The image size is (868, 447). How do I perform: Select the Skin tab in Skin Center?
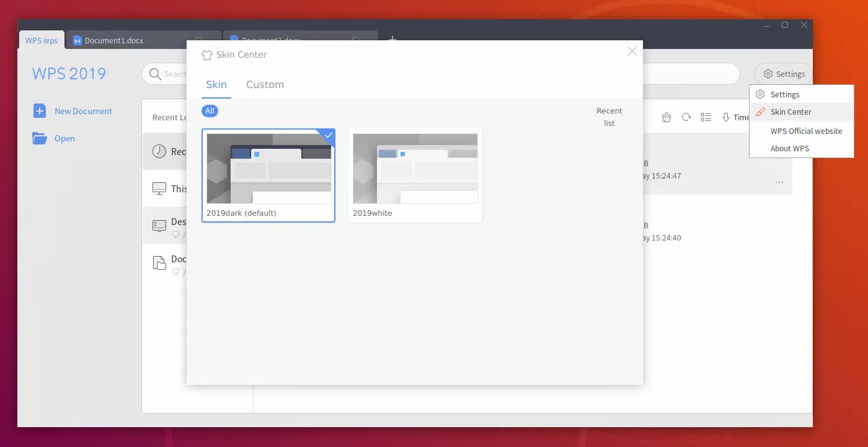point(216,85)
